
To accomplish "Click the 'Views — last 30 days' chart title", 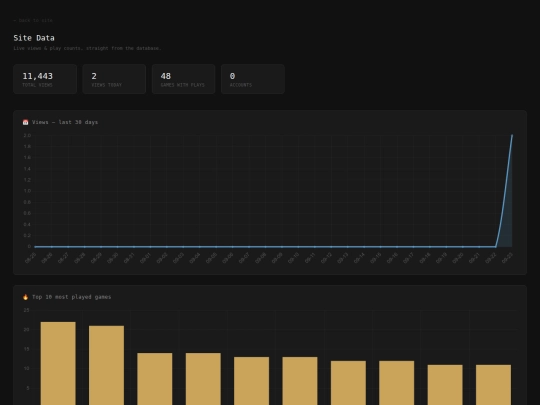I will [65, 122].
